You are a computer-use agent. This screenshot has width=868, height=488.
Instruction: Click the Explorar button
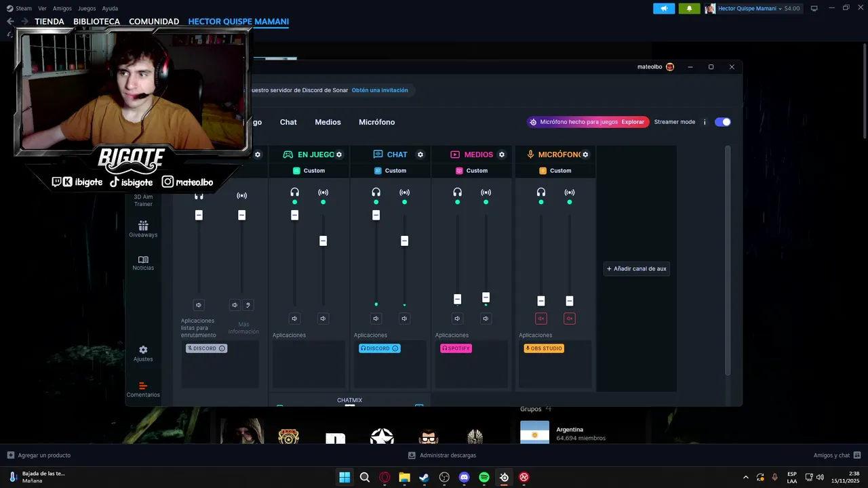pos(633,122)
